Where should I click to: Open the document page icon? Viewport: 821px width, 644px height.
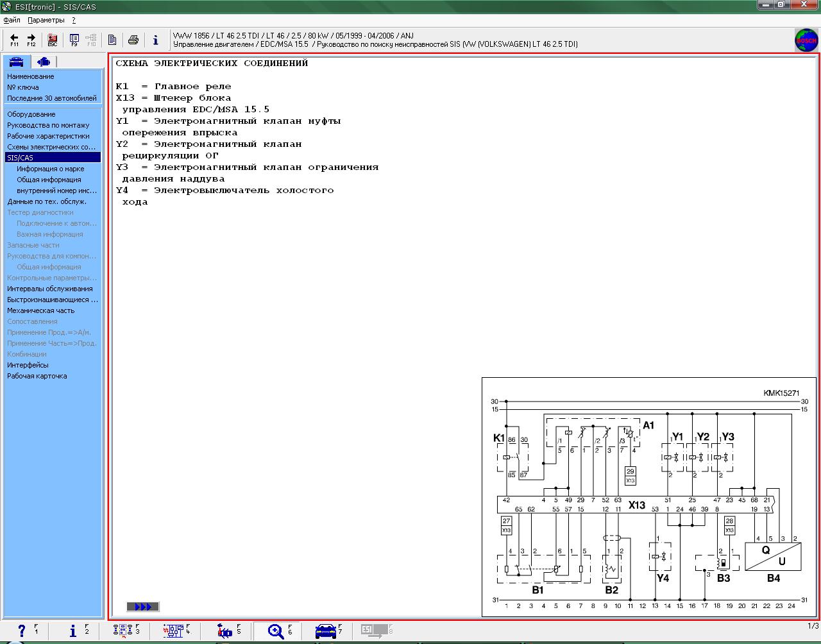point(112,40)
